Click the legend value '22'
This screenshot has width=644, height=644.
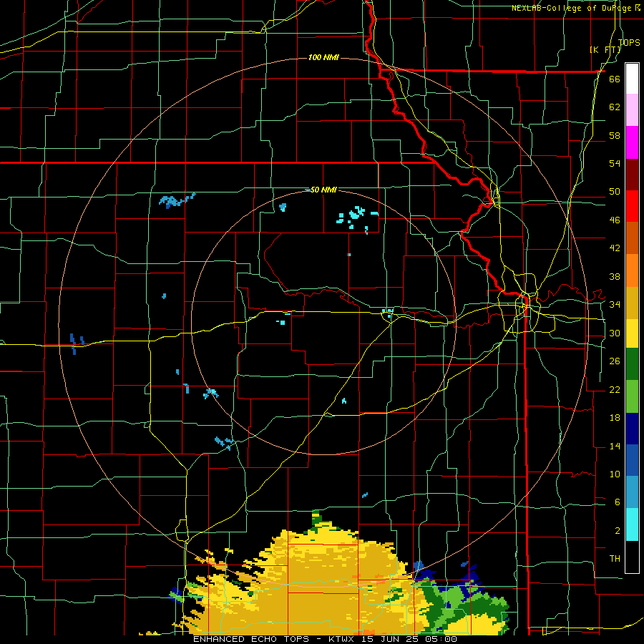coord(615,389)
